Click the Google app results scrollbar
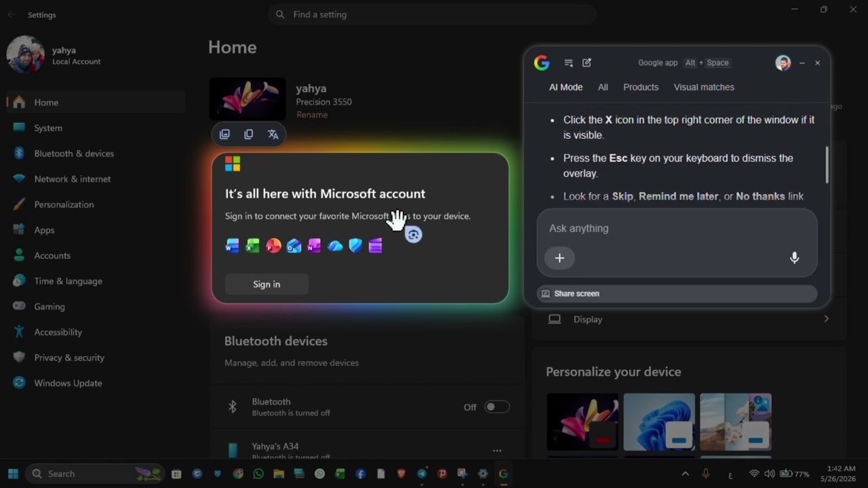 [827, 165]
